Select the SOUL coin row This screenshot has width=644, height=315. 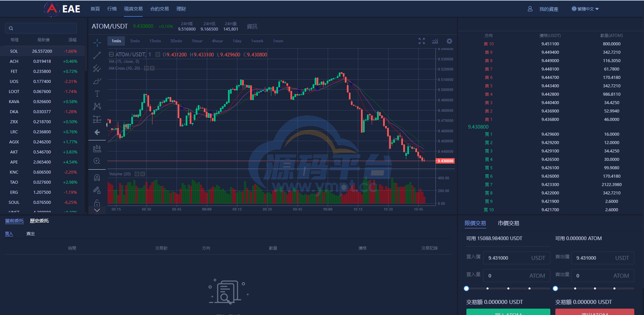(x=42, y=203)
